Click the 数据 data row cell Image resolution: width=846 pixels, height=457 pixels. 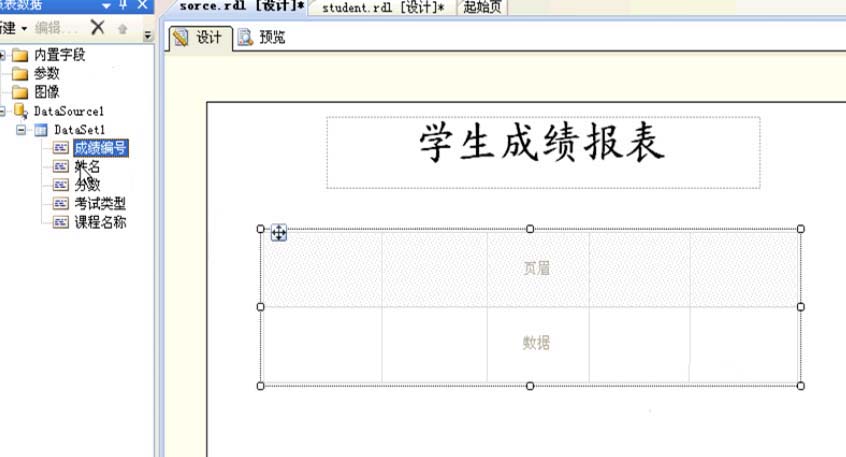coord(538,345)
